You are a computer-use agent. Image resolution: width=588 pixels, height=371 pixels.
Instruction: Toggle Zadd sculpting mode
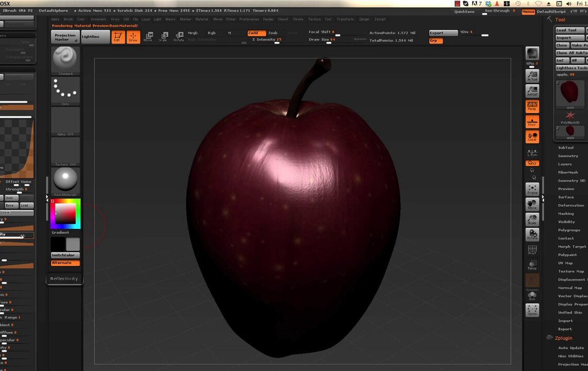tap(256, 32)
